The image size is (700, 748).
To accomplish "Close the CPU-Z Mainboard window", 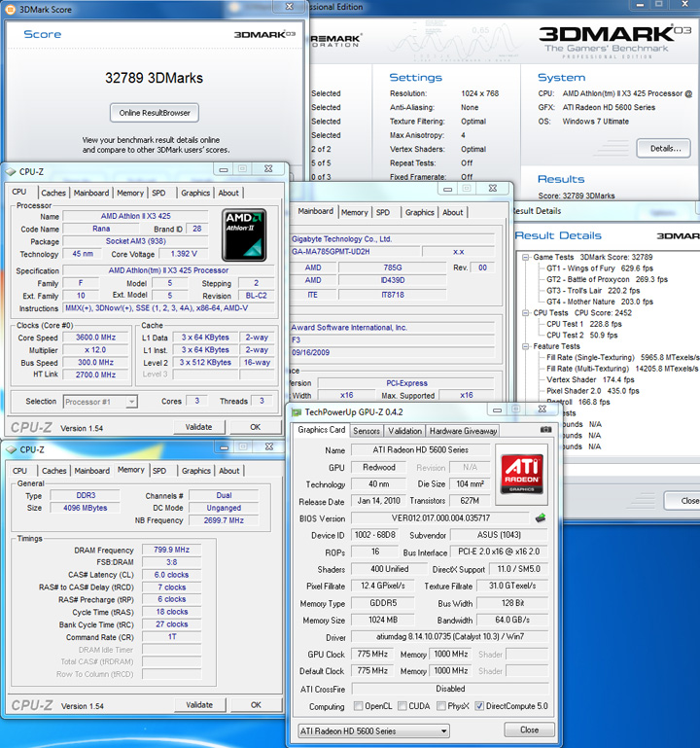I will click(494, 189).
